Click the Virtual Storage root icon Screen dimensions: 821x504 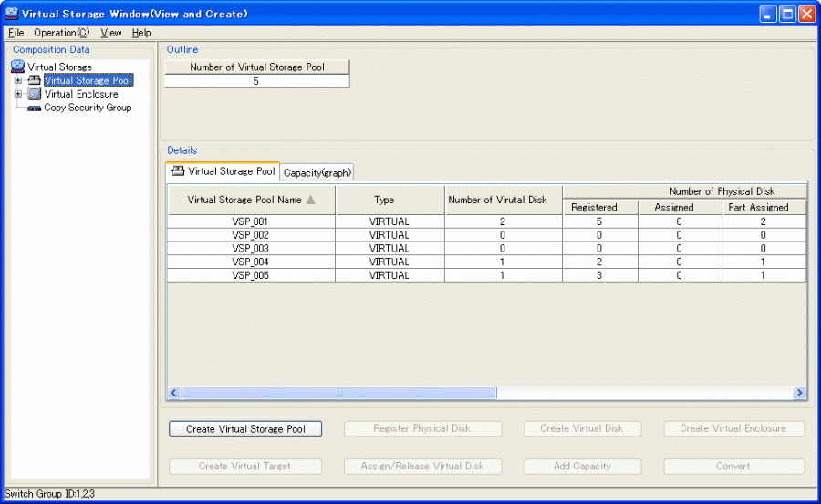click(17, 67)
